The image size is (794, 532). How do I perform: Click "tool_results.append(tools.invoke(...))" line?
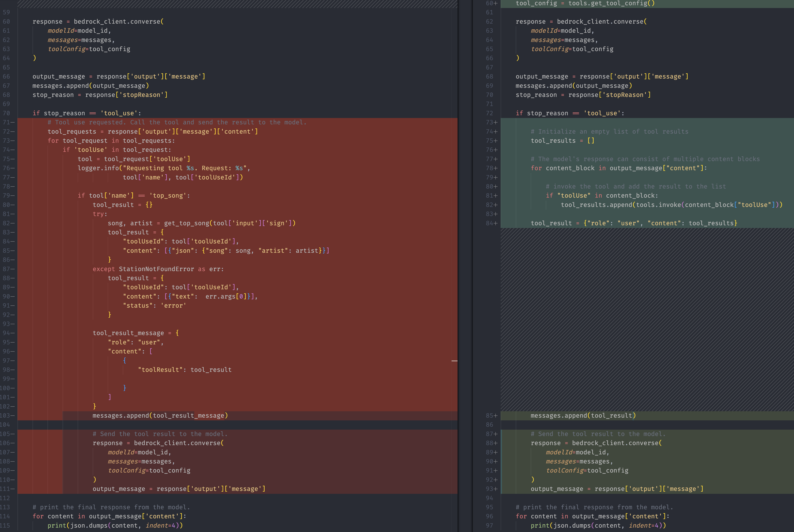[671, 205]
